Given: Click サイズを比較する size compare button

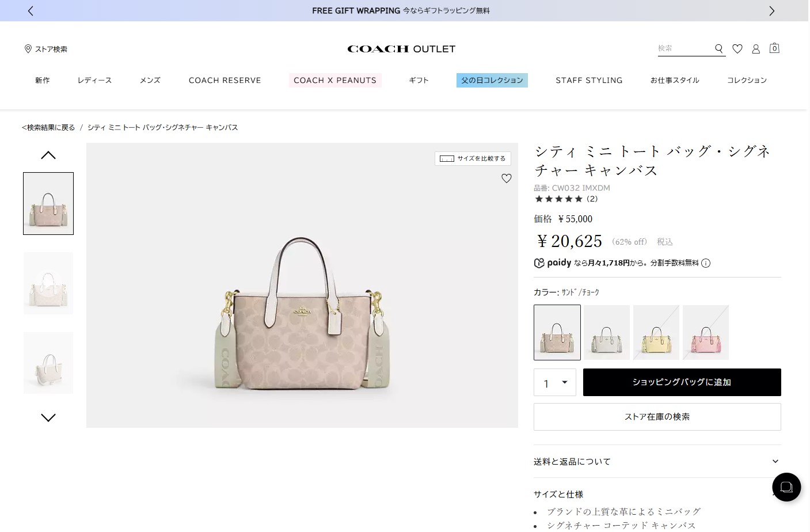Looking at the screenshot, I should (x=473, y=158).
